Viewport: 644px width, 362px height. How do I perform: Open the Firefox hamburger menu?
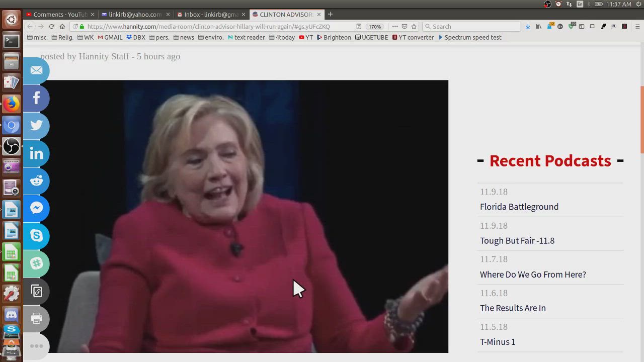pyautogui.click(x=637, y=27)
